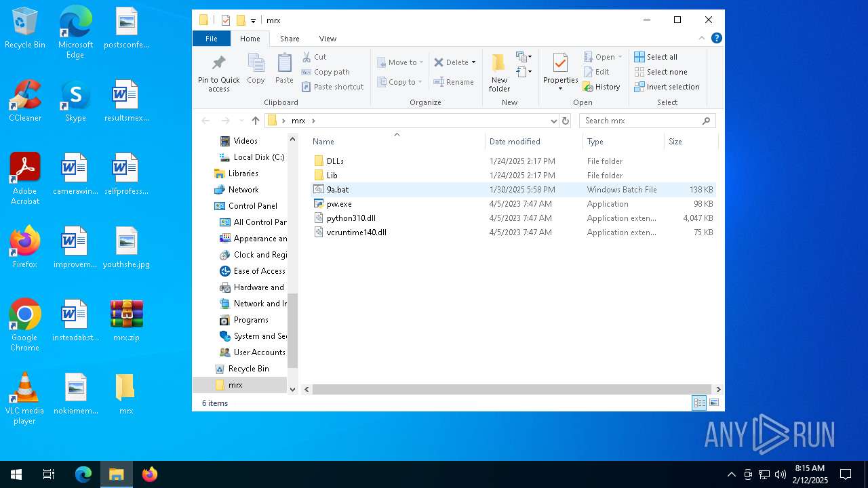868x488 pixels.
Task: Collapse the ribbon with the chevron
Action: 702,38
